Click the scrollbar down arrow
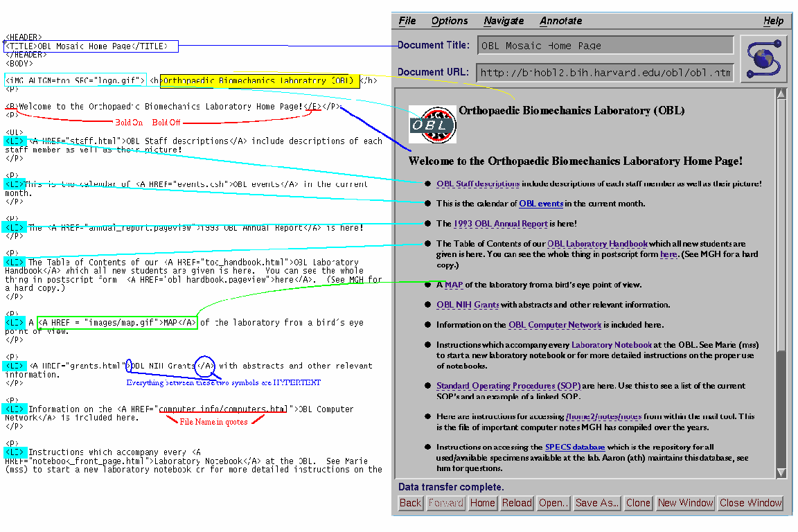The width and height of the screenshot is (798, 532). tap(781, 473)
